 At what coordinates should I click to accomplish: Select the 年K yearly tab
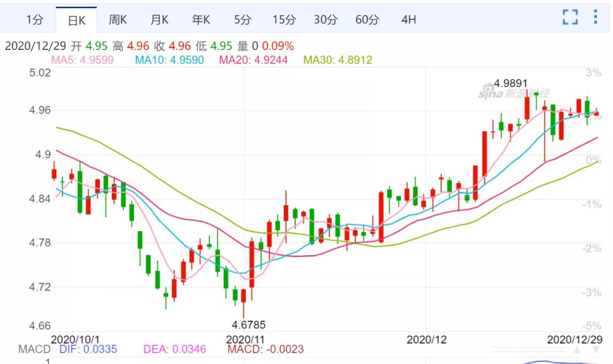tap(200, 19)
